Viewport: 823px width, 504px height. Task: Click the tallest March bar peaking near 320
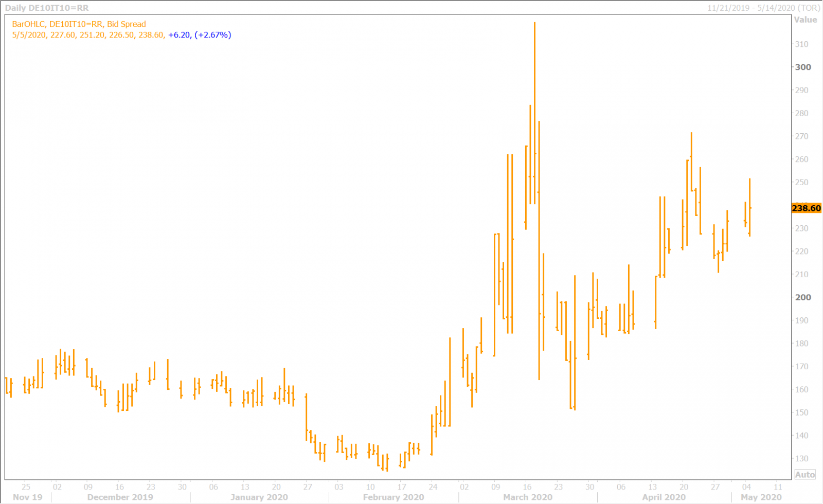[534, 113]
